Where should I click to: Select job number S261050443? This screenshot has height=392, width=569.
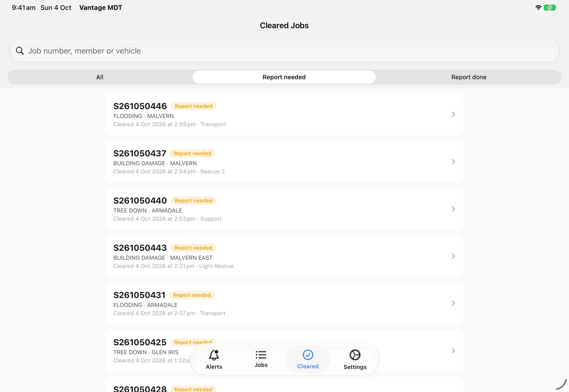click(x=140, y=248)
